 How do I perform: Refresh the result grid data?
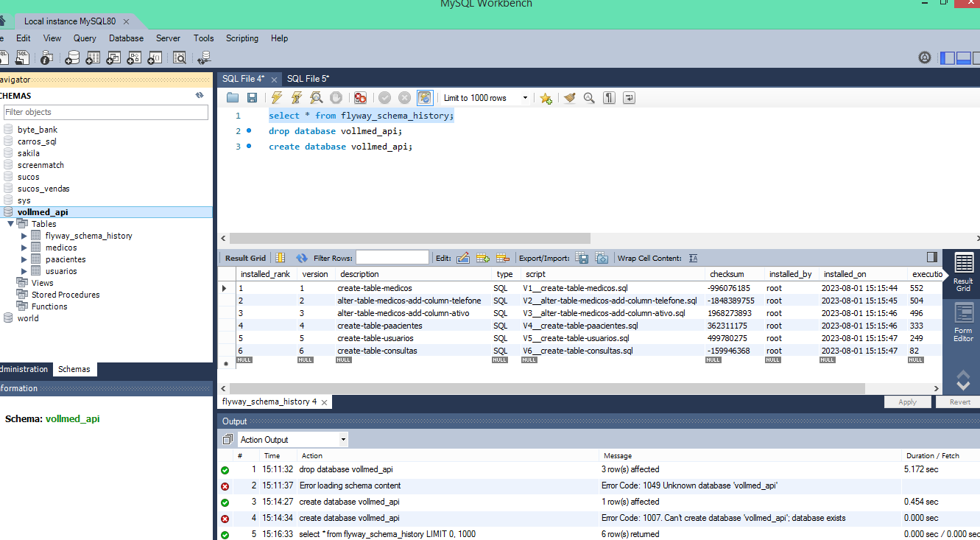point(302,258)
